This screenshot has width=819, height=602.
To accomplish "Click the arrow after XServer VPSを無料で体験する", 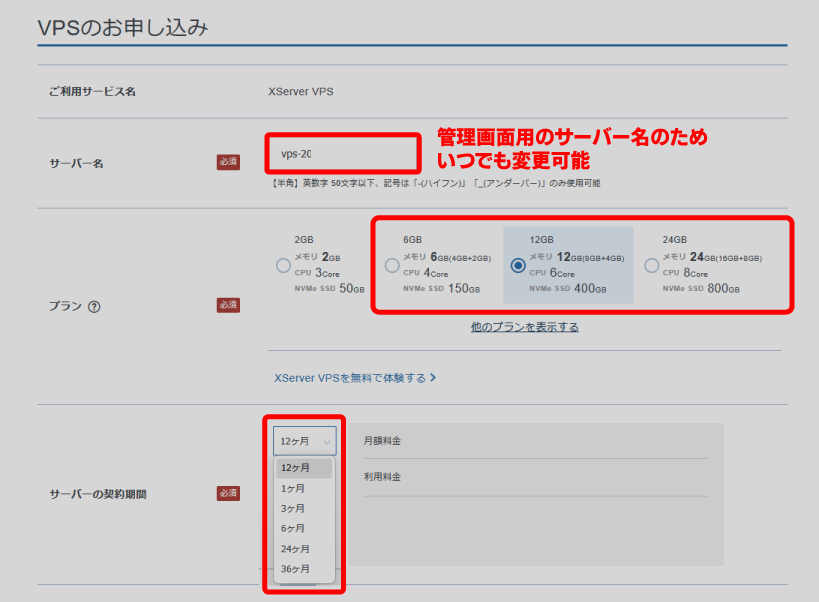I will click(433, 378).
